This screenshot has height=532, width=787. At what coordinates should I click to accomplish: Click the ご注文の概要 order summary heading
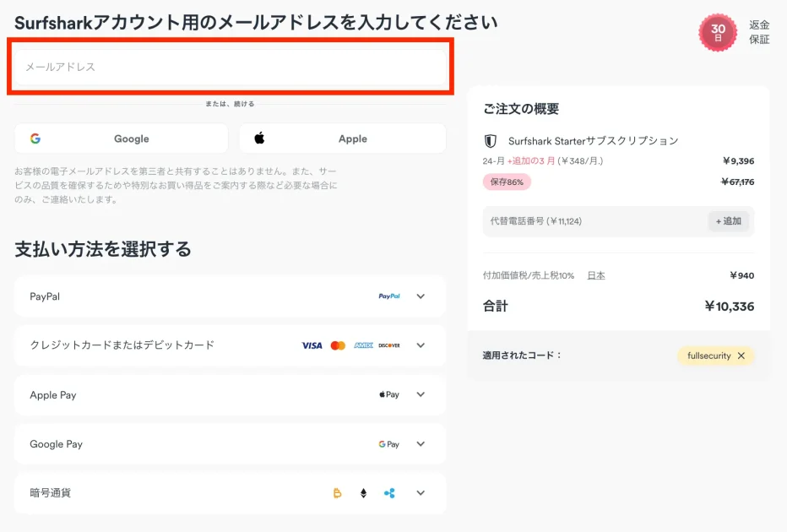521,109
